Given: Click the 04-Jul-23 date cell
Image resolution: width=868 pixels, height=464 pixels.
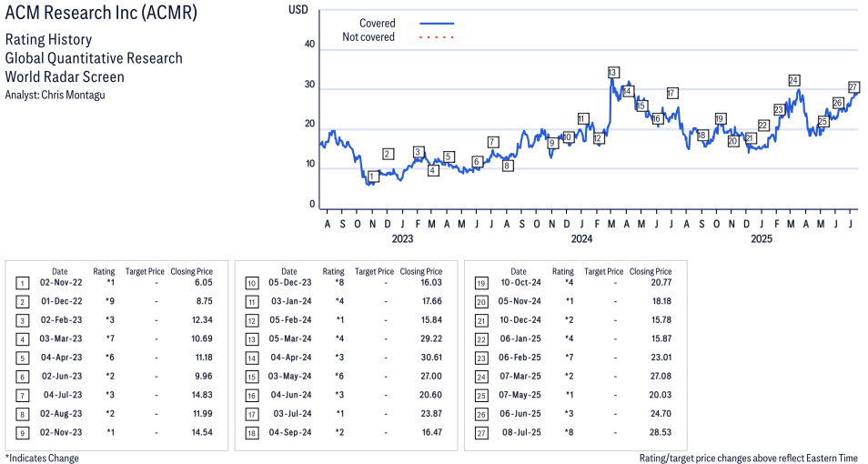Looking at the screenshot, I should [x=63, y=396].
